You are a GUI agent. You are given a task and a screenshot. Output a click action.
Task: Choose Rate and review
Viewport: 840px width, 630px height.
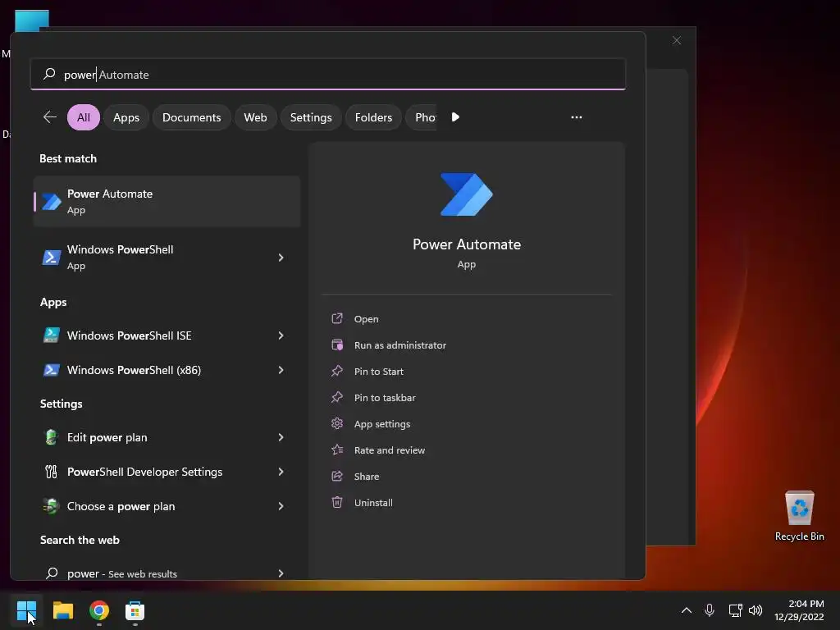(389, 450)
